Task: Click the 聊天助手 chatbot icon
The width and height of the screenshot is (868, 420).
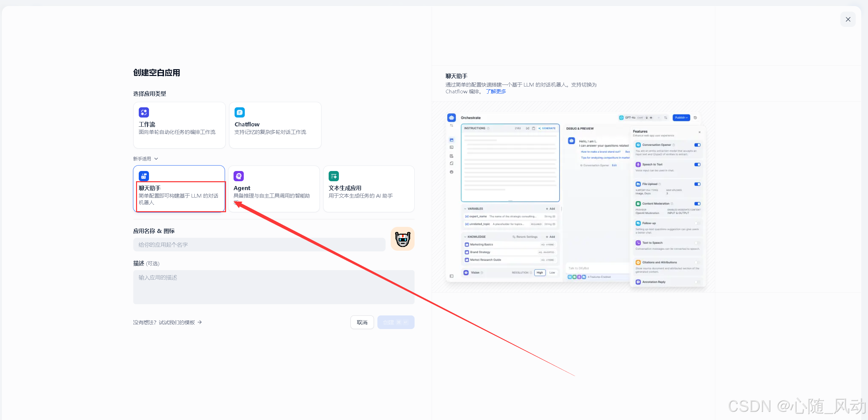Action: (144, 176)
